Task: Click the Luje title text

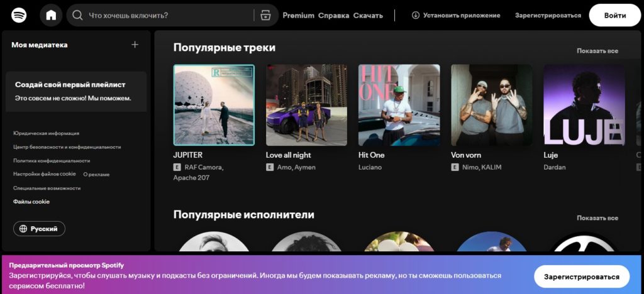Action: pos(550,155)
